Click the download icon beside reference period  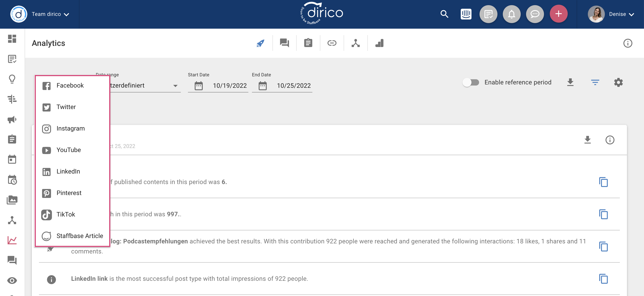click(570, 82)
